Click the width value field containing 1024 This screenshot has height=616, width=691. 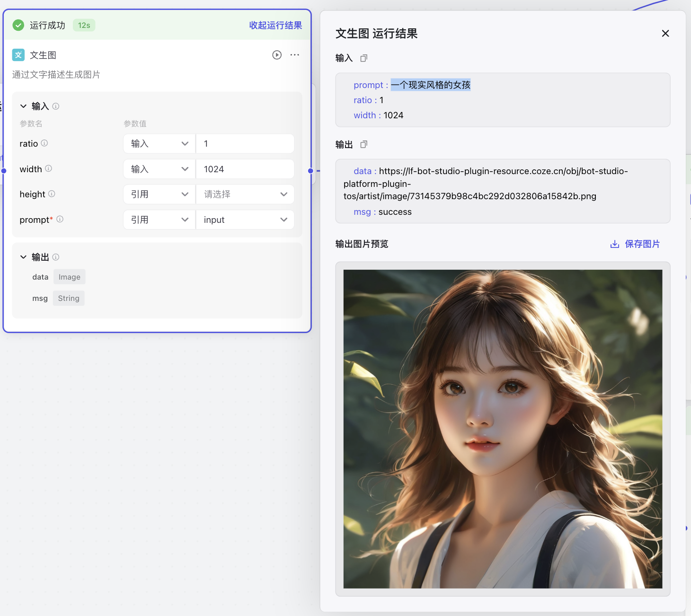[x=245, y=169]
